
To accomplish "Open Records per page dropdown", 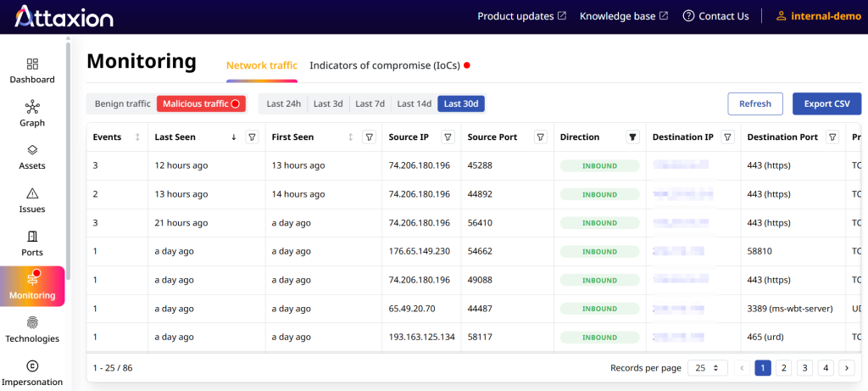I will point(707,368).
